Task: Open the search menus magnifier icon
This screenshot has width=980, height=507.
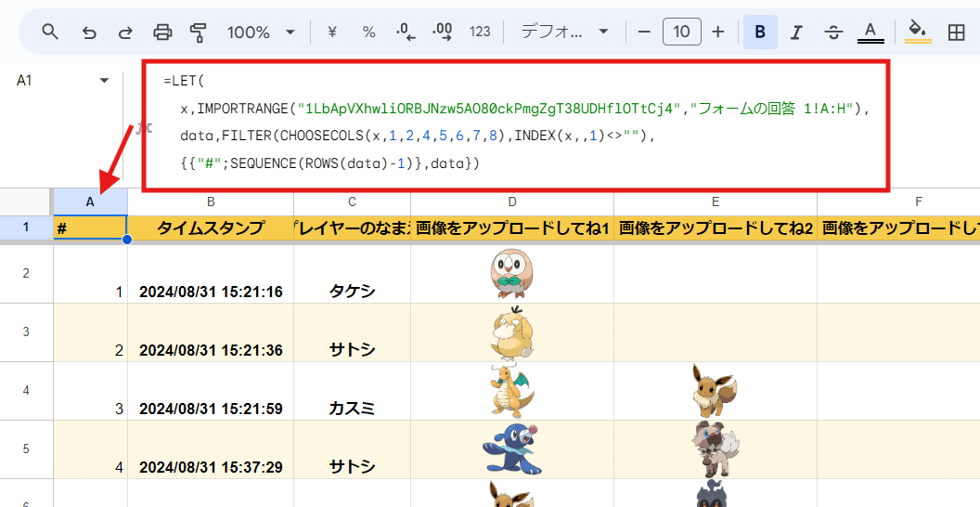Action: click(50, 32)
